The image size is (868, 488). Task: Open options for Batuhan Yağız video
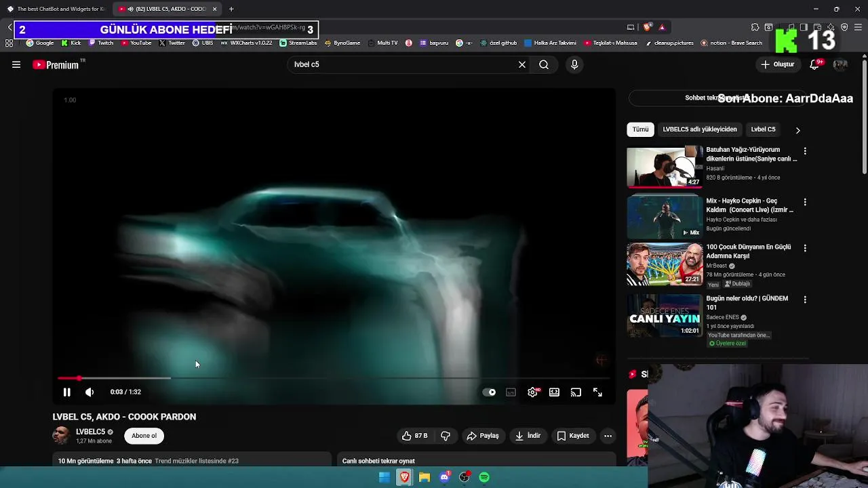tap(805, 151)
